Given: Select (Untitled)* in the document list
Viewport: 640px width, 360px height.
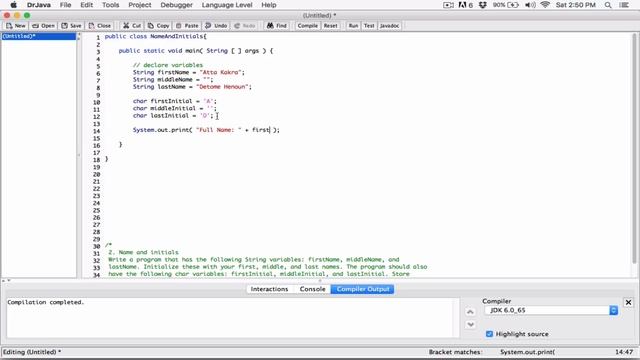Looking at the screenshot, I should [39, 36].
